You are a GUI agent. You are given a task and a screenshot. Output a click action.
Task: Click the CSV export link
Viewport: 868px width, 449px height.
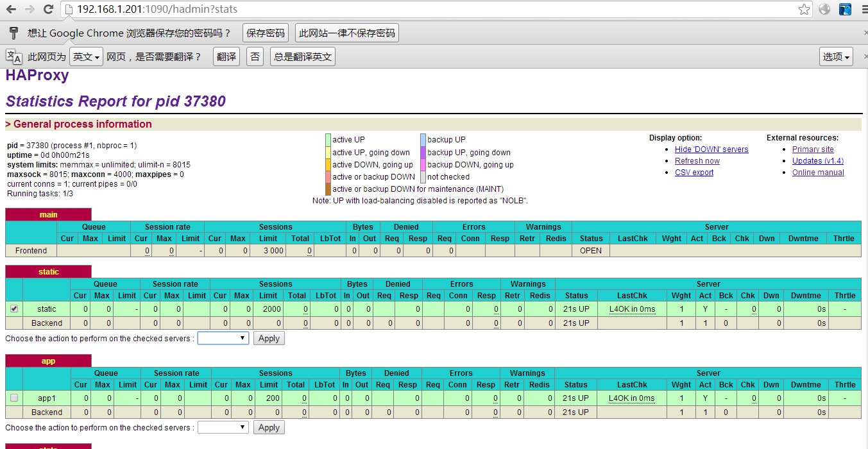[694, 172]
